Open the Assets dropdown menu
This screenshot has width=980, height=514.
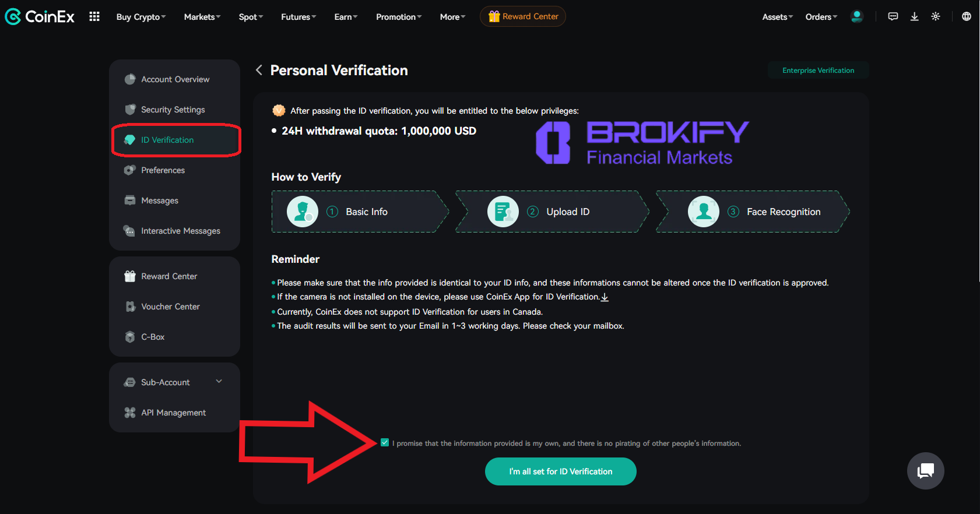pyautogui.click(x=777, y=17)
